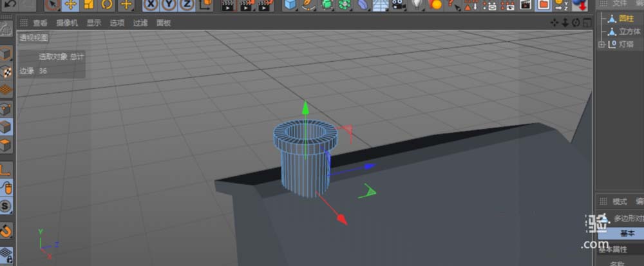This screenshot has width=644, height=266.
Task: Select the 灯塔 object in manager
Action: pyautogui.click(x=627, y=44)
